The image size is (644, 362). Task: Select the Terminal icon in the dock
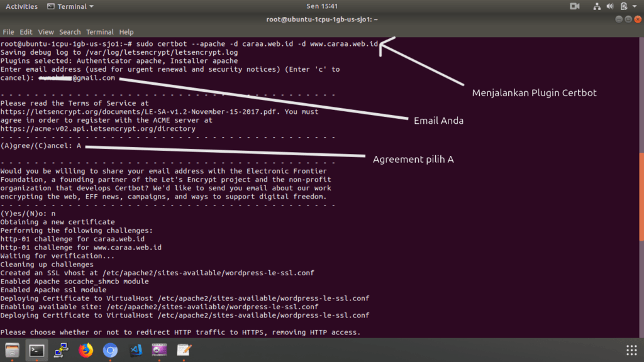(x=36, y=350)
